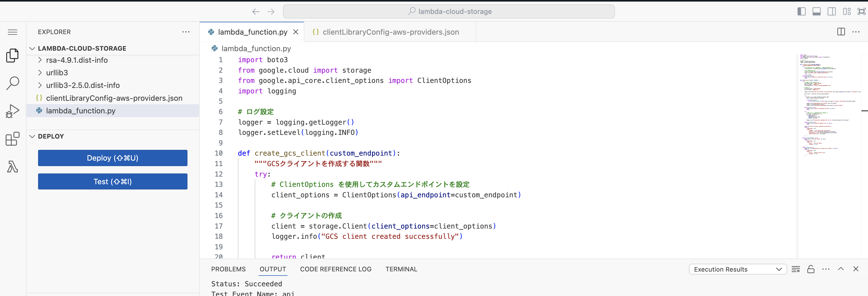Open the Extensions view icon

12,139
